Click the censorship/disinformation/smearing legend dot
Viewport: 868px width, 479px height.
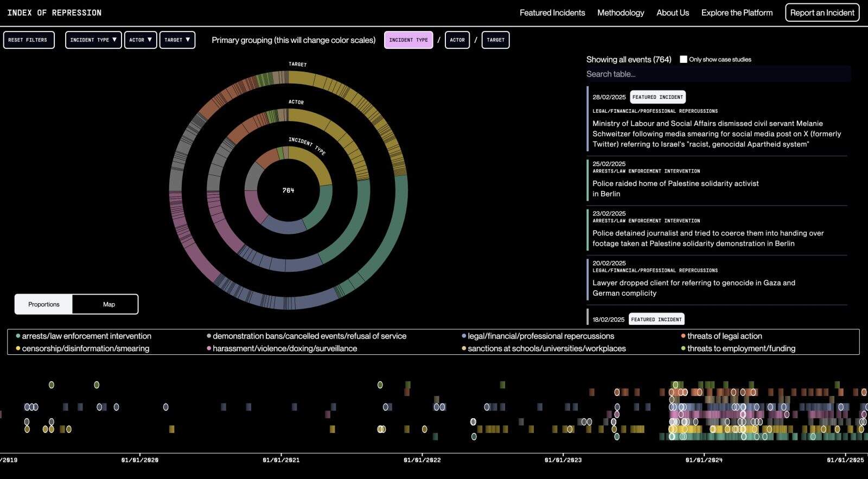[x=18, y=349]
